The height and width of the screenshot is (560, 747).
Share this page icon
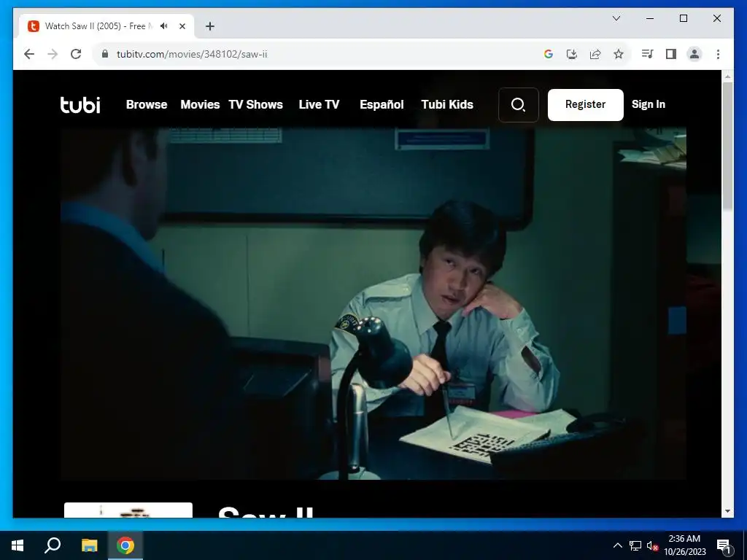coord(595,54)
